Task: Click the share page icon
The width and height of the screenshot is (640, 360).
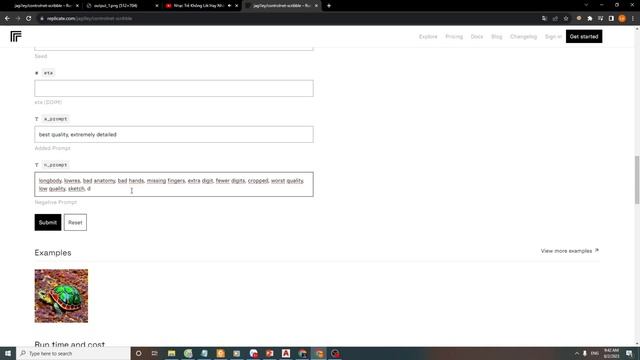Action: 555,18
